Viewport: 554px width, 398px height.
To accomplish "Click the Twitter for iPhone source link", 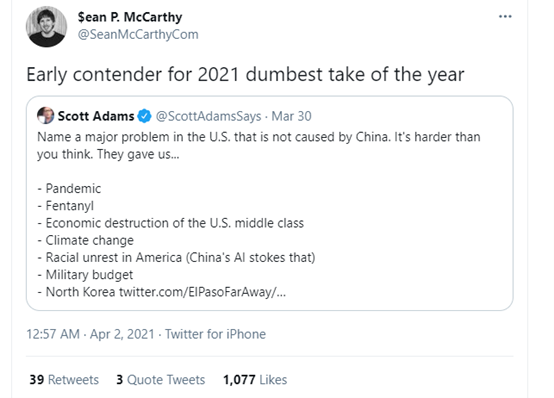I will point(215,334).
